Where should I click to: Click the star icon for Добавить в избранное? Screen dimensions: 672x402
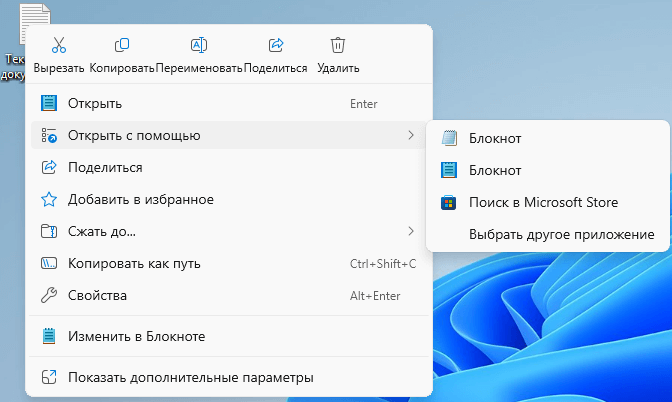(x=49, y=199)
